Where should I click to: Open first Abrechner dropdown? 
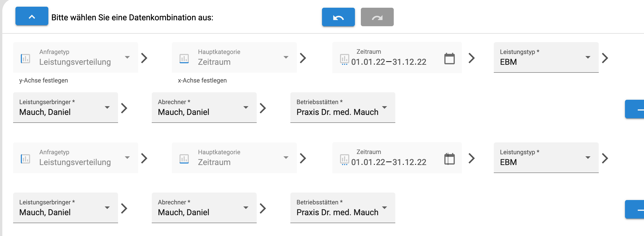204,107
